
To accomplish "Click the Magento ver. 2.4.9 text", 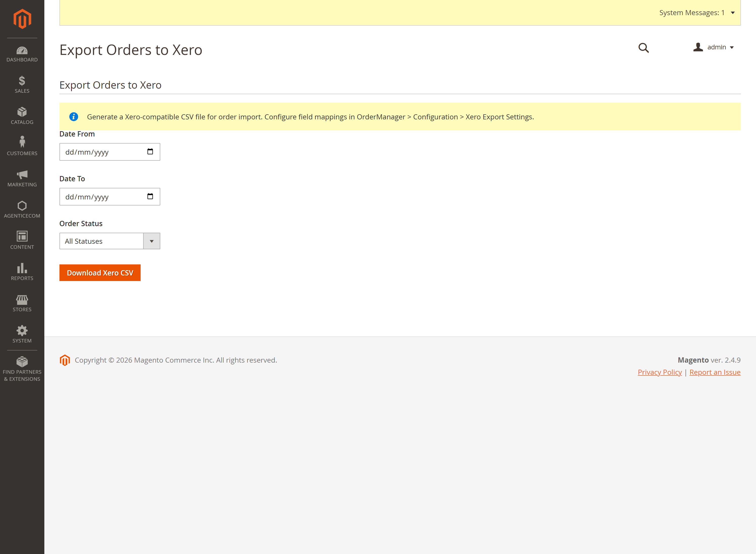I will (709, 360).
